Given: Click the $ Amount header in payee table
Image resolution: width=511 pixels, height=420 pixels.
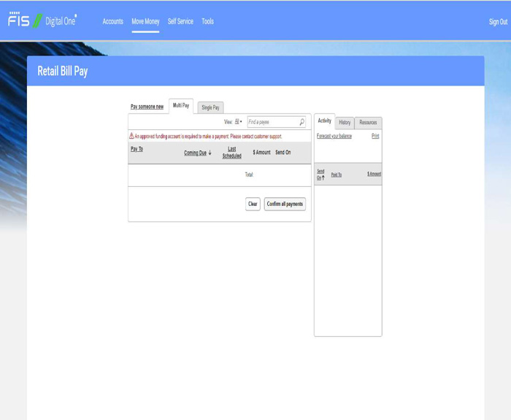Looking at the screenshot, I should pos(261,152).
